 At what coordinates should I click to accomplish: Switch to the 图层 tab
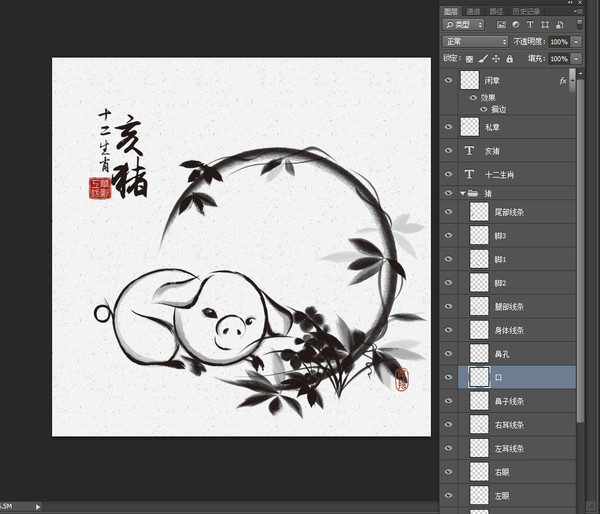point(452,11)
